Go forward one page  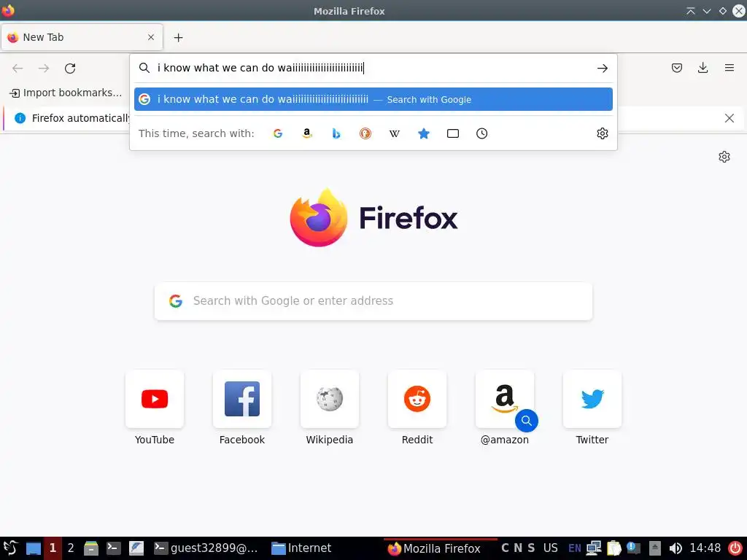(44, 68)
